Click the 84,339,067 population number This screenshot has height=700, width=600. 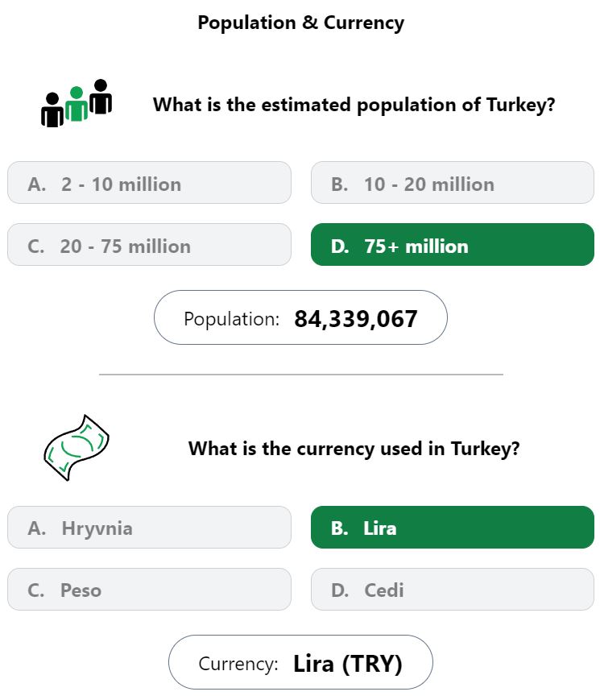click(356, 319)
